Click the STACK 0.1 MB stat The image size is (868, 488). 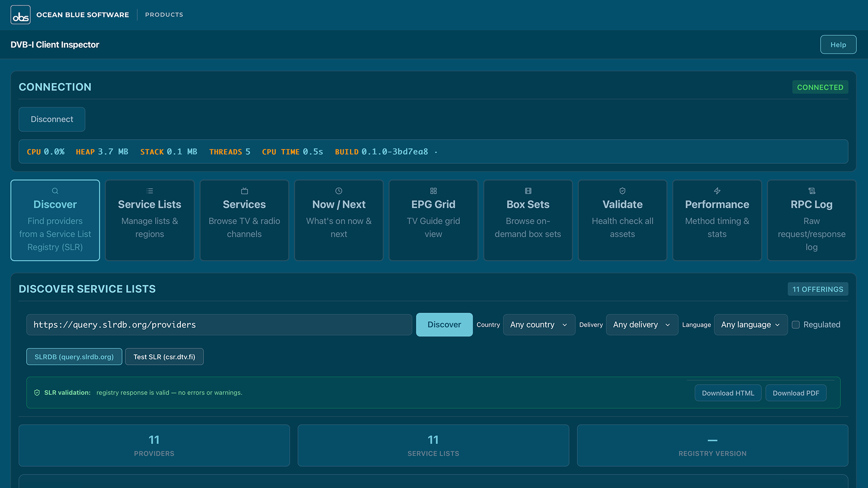(x=169, y=152)
